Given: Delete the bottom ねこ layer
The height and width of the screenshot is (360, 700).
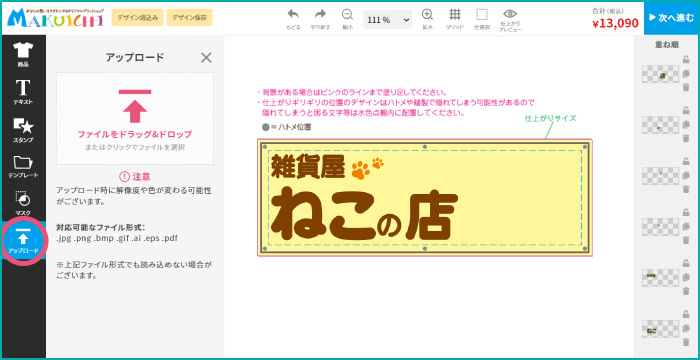Looking at the screenshot, I should pos(686,342).
